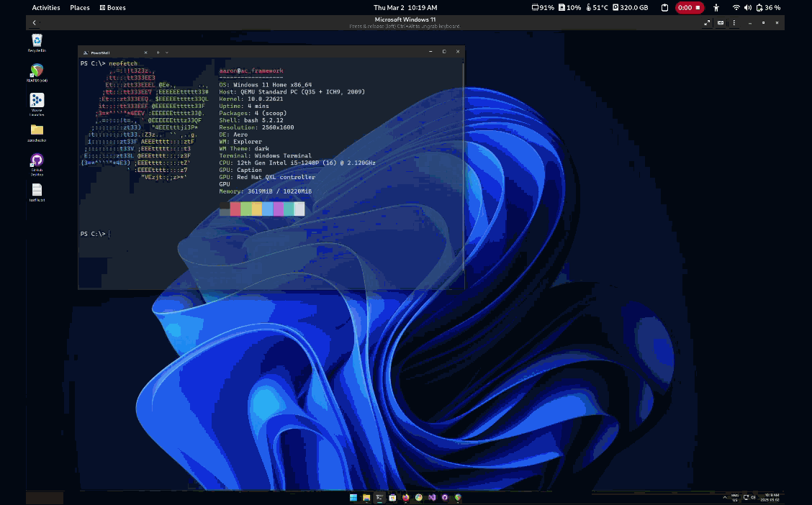Open the Boxes application menu in the top bar
Viewport: 812px width, 505px height.
click(112, 8)
